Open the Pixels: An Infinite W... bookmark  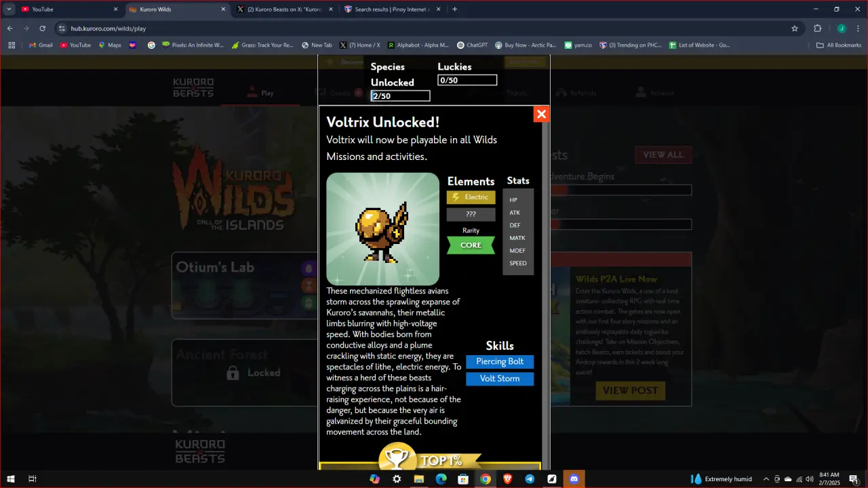click(193, 45)
